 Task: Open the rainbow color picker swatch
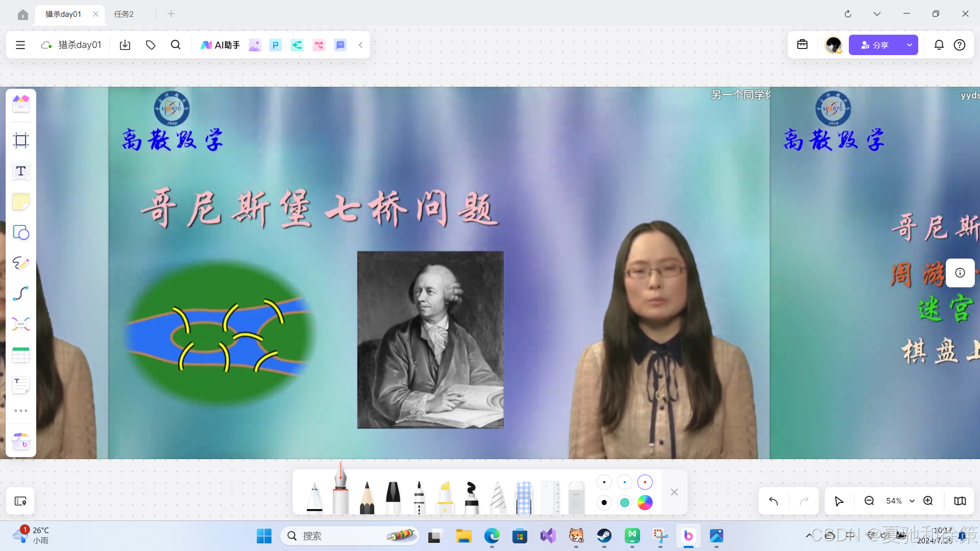pyautogui.click(x=645, y=503)
